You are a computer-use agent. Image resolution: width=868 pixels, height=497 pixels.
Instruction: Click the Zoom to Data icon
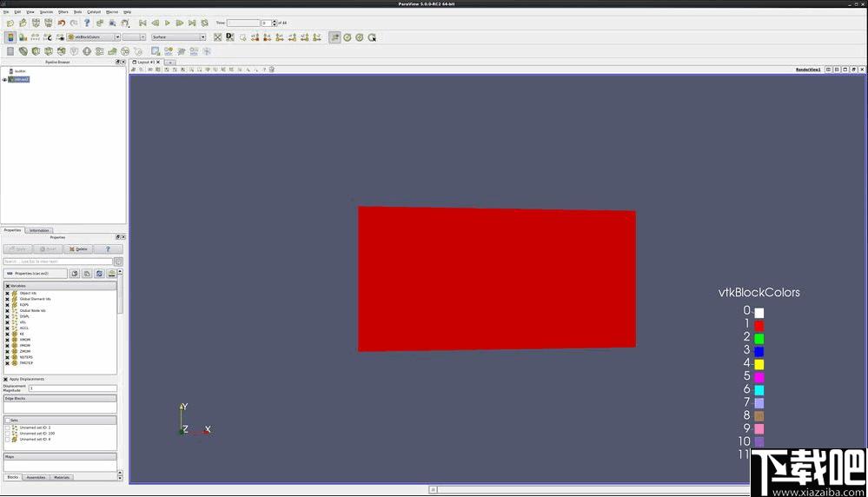point(229,37)
